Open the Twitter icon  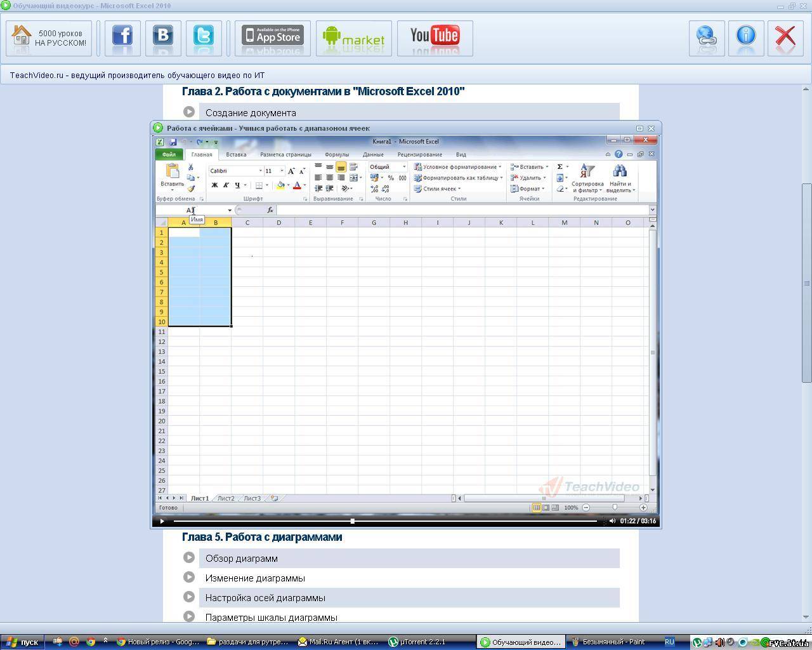[204, 39]
